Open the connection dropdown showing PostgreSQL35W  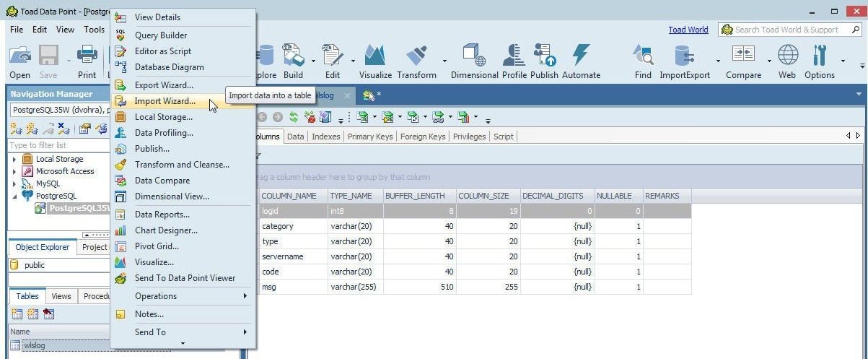(59, 111)
